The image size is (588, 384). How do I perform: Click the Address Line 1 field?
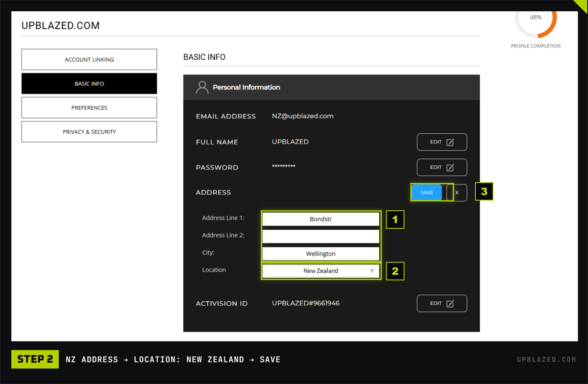(x=321, y=219)
